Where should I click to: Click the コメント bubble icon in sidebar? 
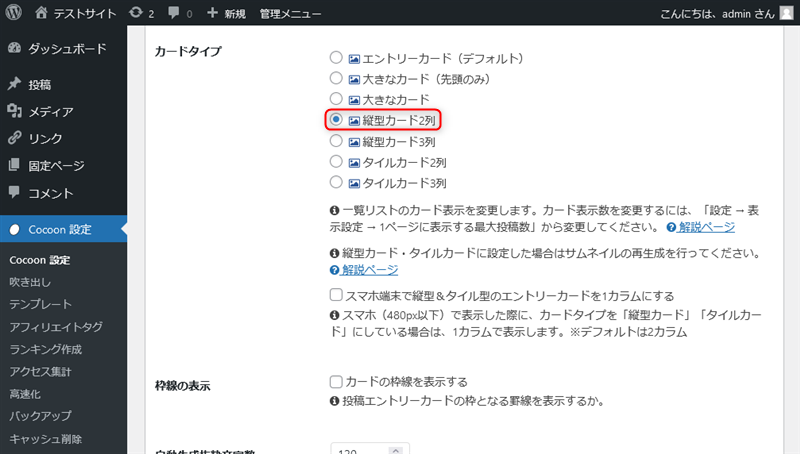click(14, 192)
